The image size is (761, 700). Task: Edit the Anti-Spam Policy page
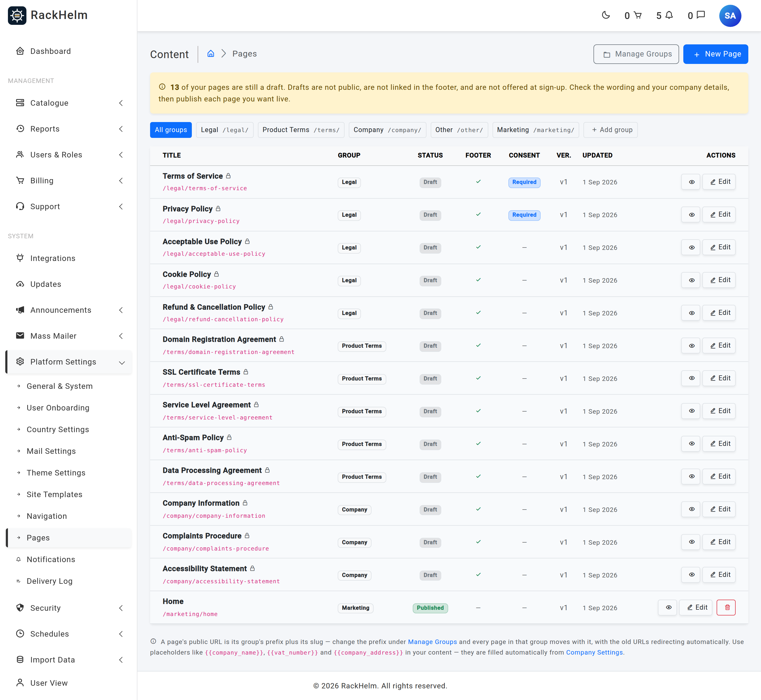click(719, 444)
